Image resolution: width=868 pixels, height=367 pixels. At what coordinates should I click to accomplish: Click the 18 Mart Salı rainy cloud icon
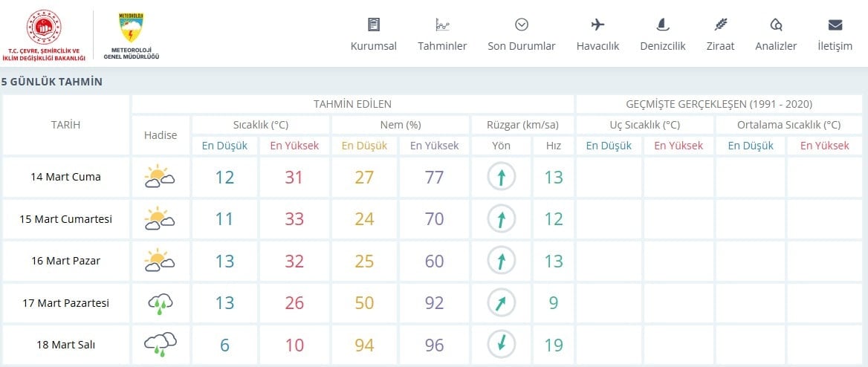pos(160,344)
